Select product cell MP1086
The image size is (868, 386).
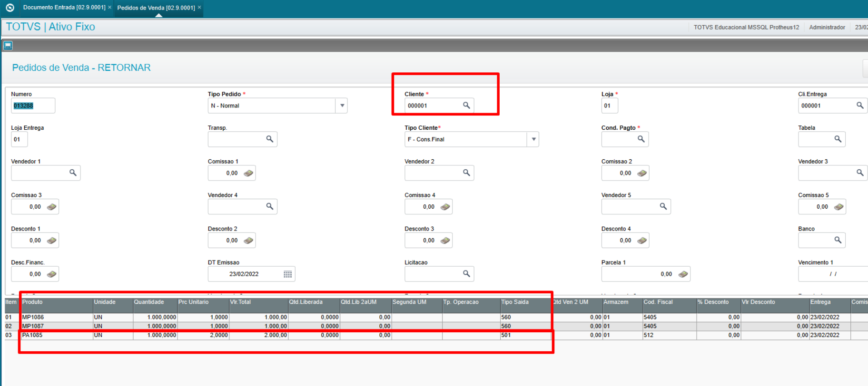point(57,317)
